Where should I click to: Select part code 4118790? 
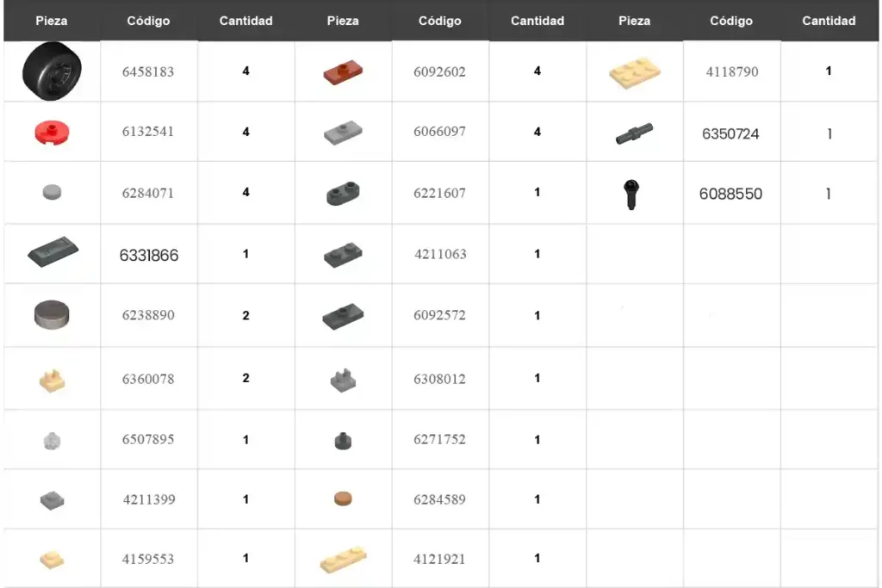point(732,72)
